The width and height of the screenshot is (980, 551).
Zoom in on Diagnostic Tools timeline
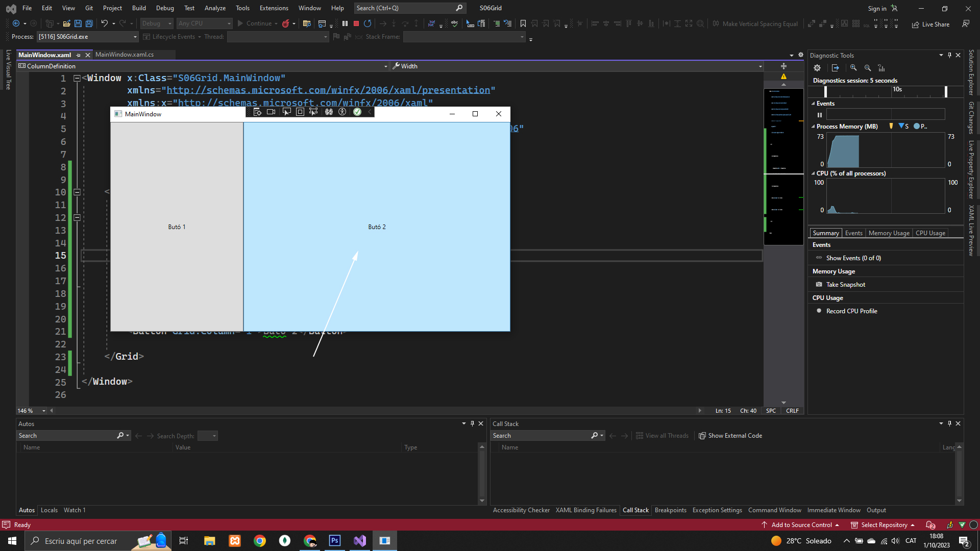(x=853, y=68)
